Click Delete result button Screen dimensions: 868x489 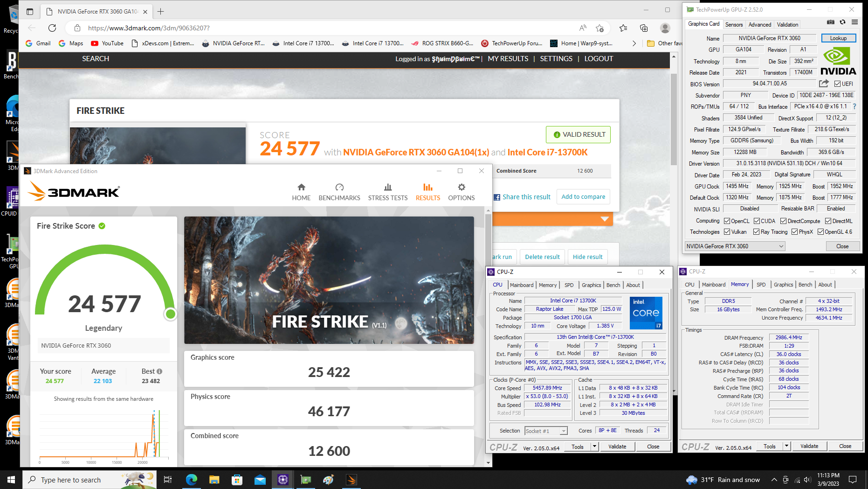coord(542,257)
